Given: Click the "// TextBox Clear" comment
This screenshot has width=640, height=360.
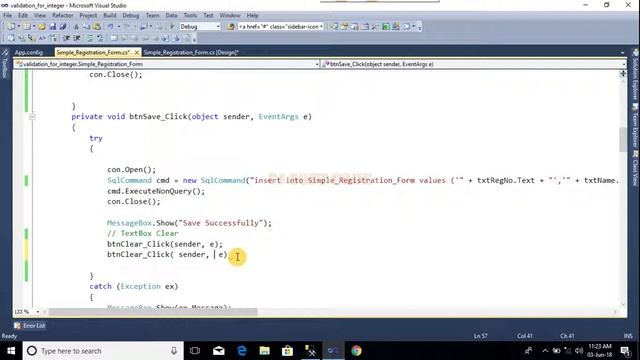Looking at the screenshot, I should point(143,233).
